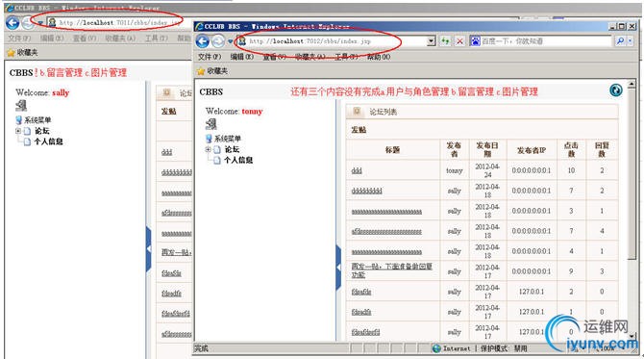Select 个人信息 in tonny window tree

click(238, 160)
